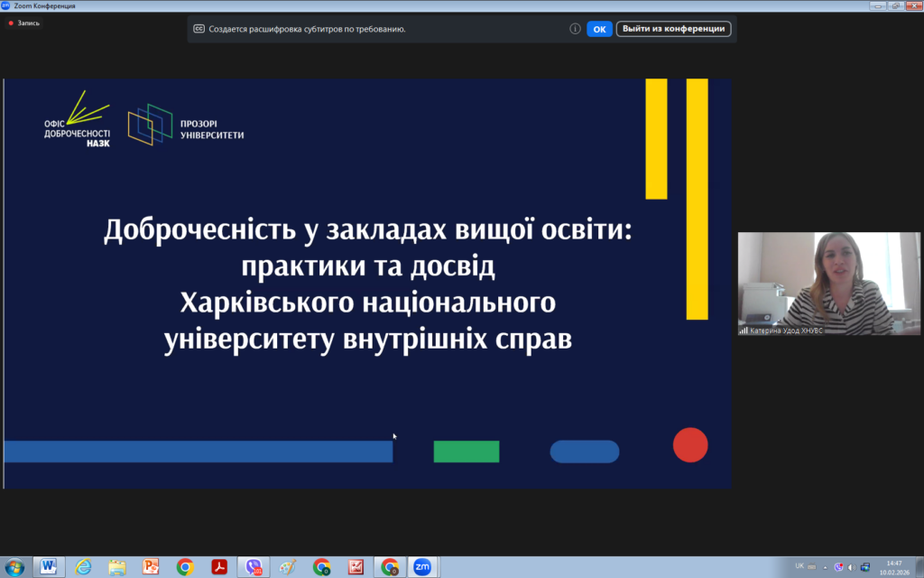Click the info icon in the subtitles banner
Image resolution: width=924 pixels, height=578 pixels.
click(x=575, y=29)
